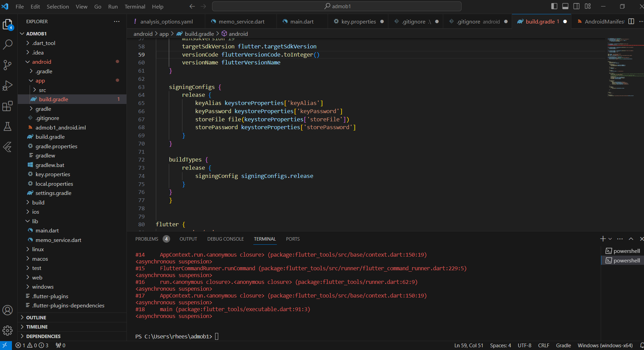Switch to the OUTPUT panel tab
644x350 pixels.
point(188,239)
